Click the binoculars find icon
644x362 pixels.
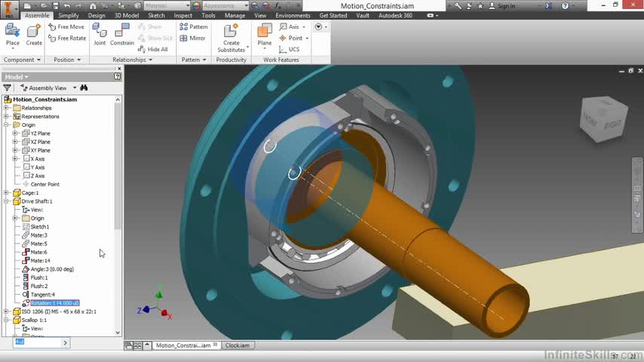click(x=84, y=87)
